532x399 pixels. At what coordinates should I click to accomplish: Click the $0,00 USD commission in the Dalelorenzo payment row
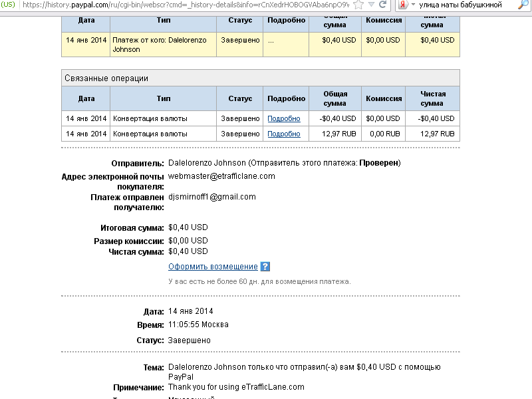(x=384, y=40)
